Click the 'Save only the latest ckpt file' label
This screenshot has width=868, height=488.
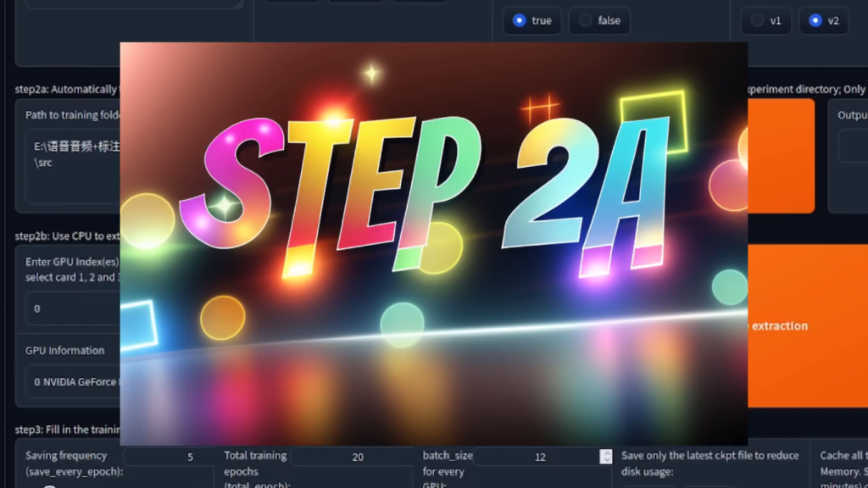click(x=709, y=463)
